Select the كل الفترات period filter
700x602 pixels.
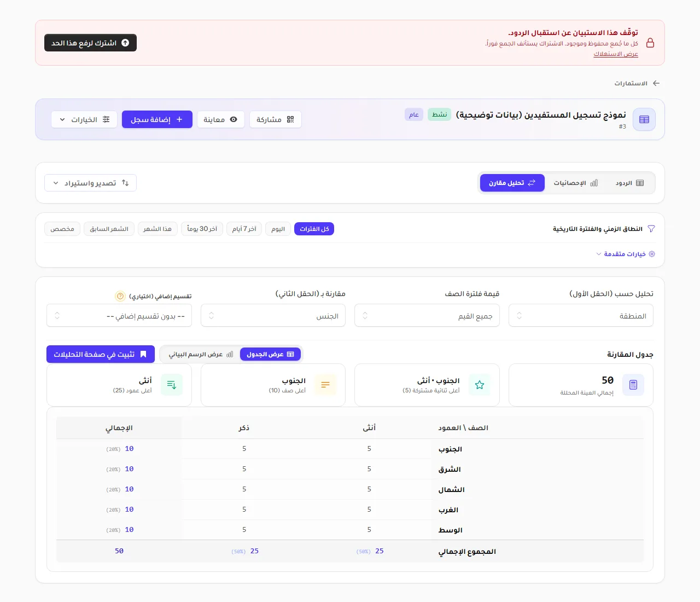click(x=314, y=229)
